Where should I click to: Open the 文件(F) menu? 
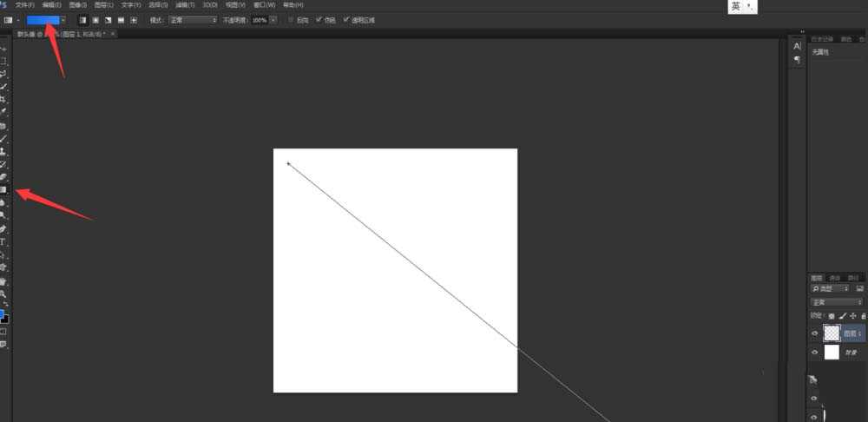coord(24,5)
